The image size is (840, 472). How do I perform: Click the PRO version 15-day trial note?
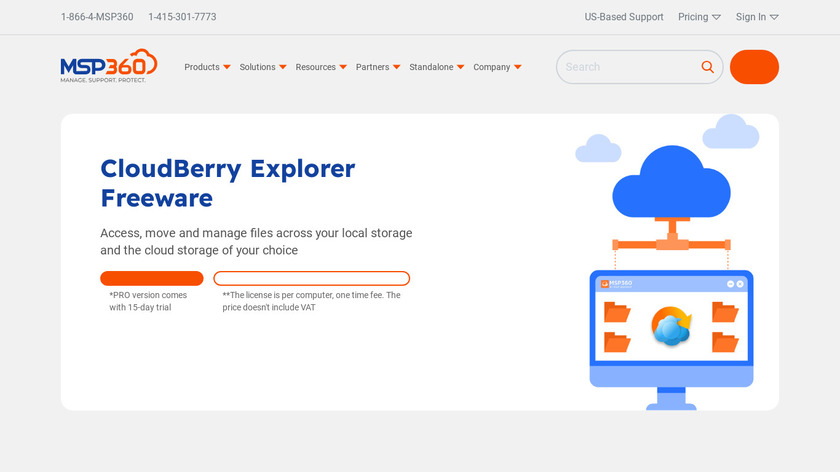pyautogui.click(x=148, y=301)
